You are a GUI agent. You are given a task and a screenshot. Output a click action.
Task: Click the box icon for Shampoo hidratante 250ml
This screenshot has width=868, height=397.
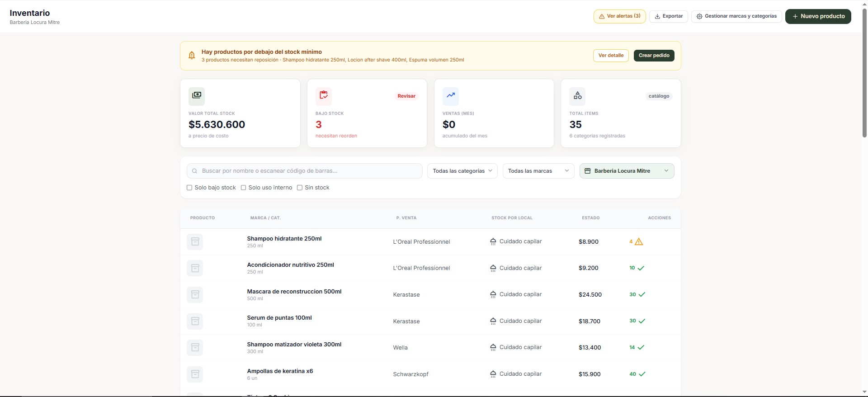point(195,242)
